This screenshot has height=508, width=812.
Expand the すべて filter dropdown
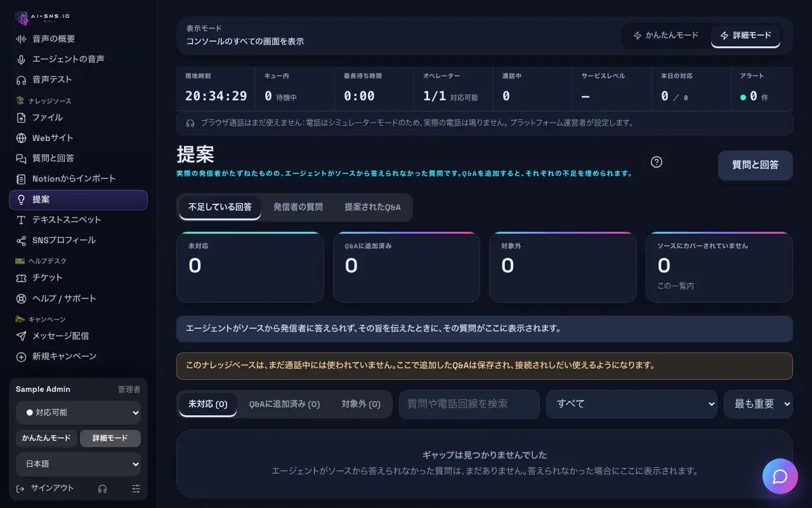(x=632, y=404)
